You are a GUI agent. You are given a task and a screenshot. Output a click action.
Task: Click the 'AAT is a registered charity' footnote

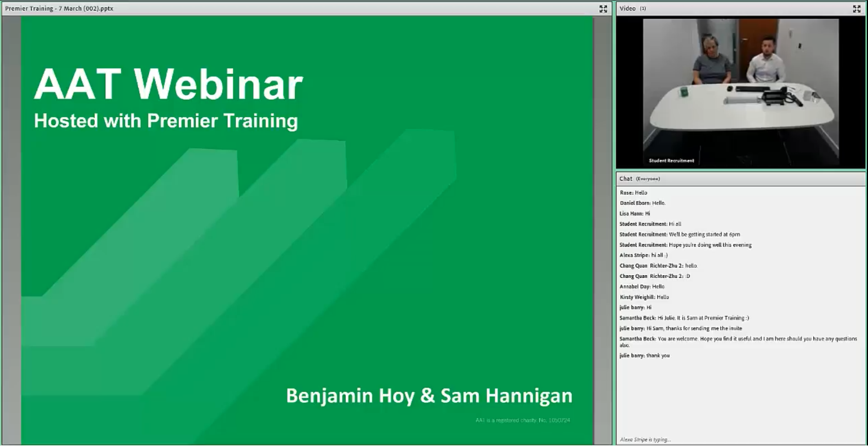click(522, 420)
